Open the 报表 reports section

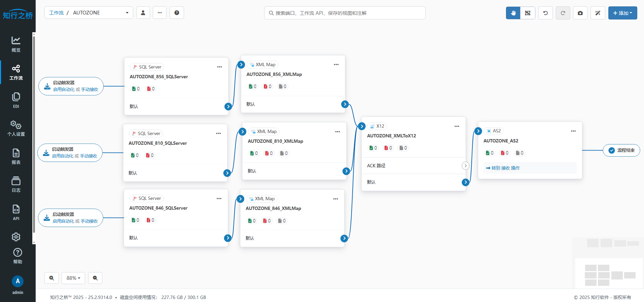pyautogui.click(x=16, y=156)
